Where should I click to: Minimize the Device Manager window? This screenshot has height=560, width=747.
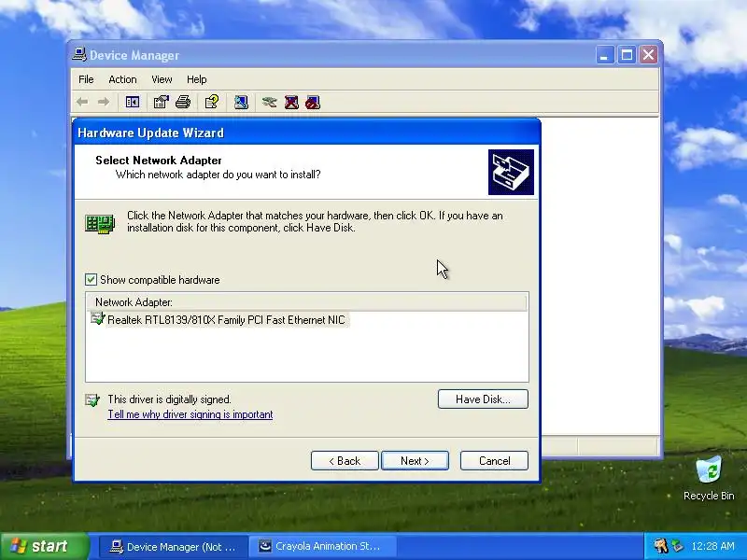pos(605,55)
